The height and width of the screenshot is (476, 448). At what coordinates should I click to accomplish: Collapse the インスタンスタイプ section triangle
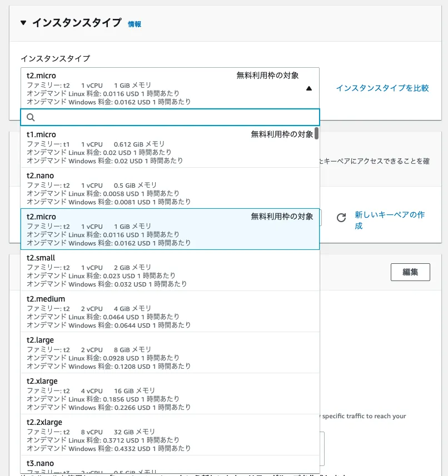(x=23, y=23)
